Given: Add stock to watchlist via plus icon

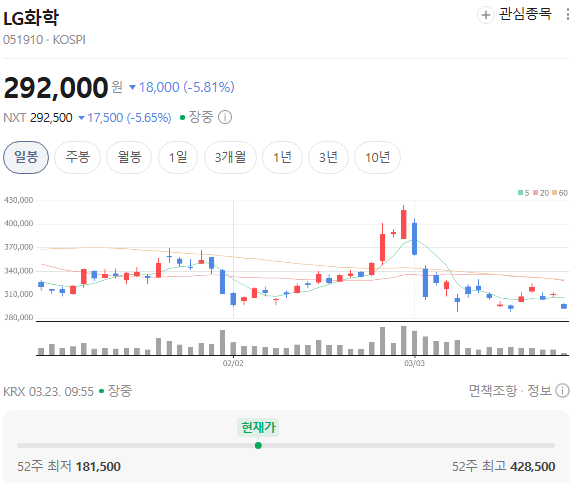Looking at the screenshot, I should tap(485, 15).
